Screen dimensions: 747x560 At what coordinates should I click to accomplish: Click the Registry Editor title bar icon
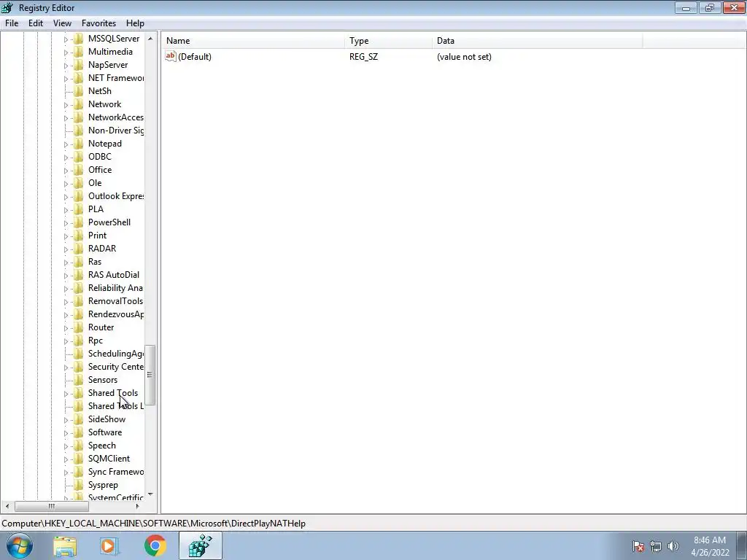(x=7, y=7)
